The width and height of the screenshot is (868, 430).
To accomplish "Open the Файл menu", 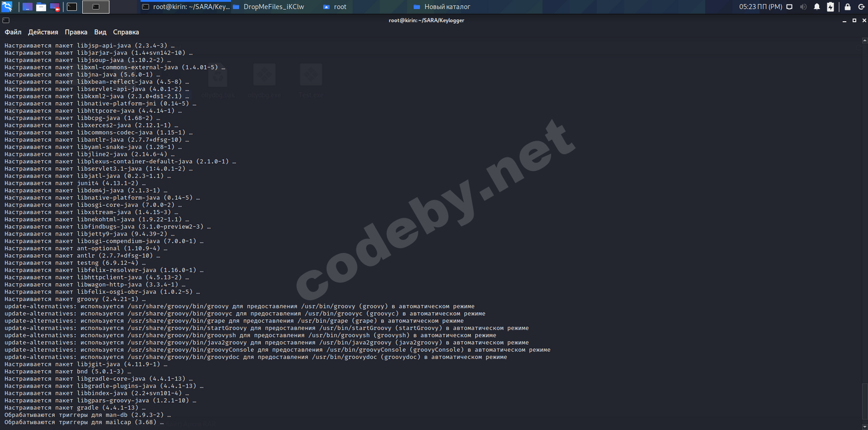I will click(x=13, y=32).
